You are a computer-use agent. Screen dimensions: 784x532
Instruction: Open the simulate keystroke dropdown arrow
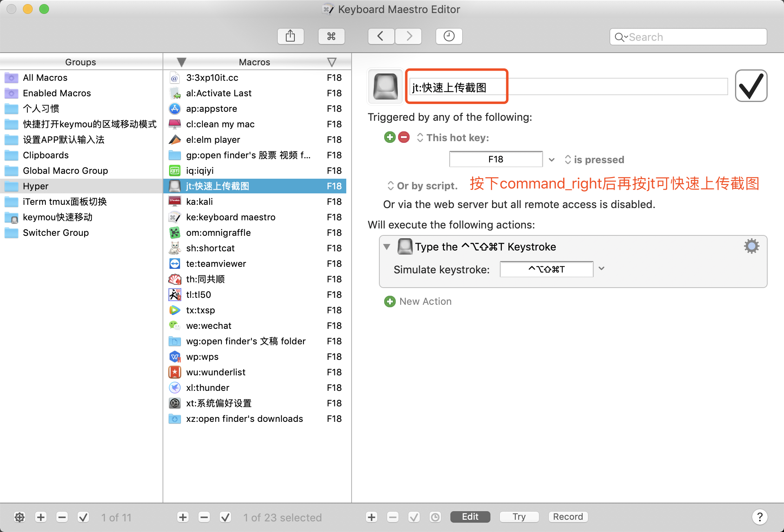point(601,269)
